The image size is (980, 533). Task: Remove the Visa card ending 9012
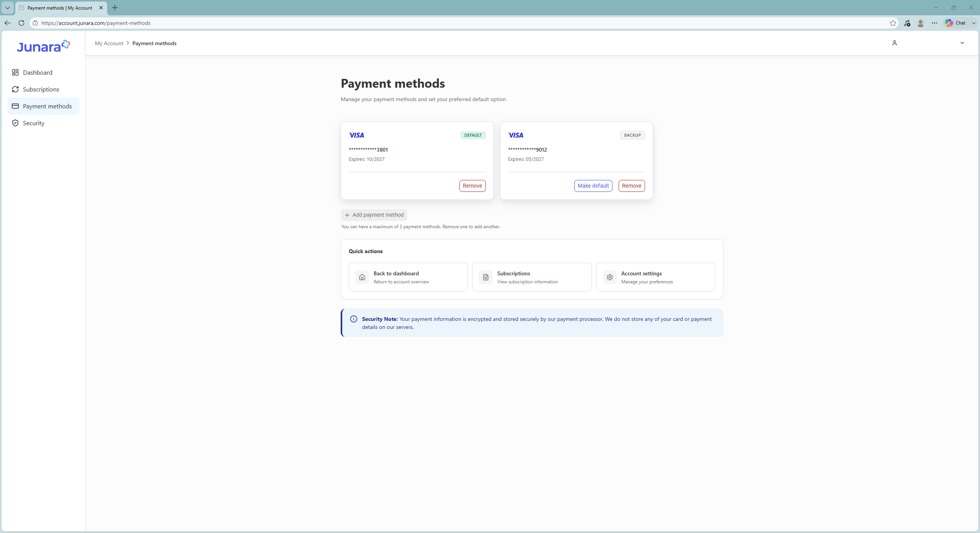click(x=631, y=186)
